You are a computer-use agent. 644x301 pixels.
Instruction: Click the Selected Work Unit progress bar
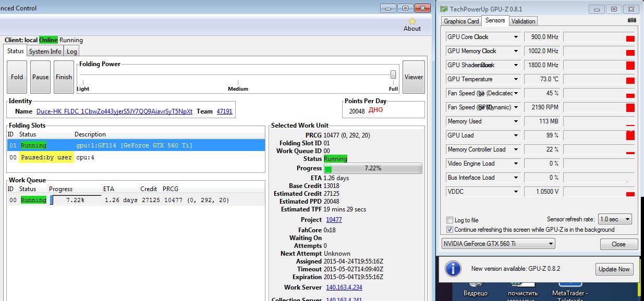373,168
